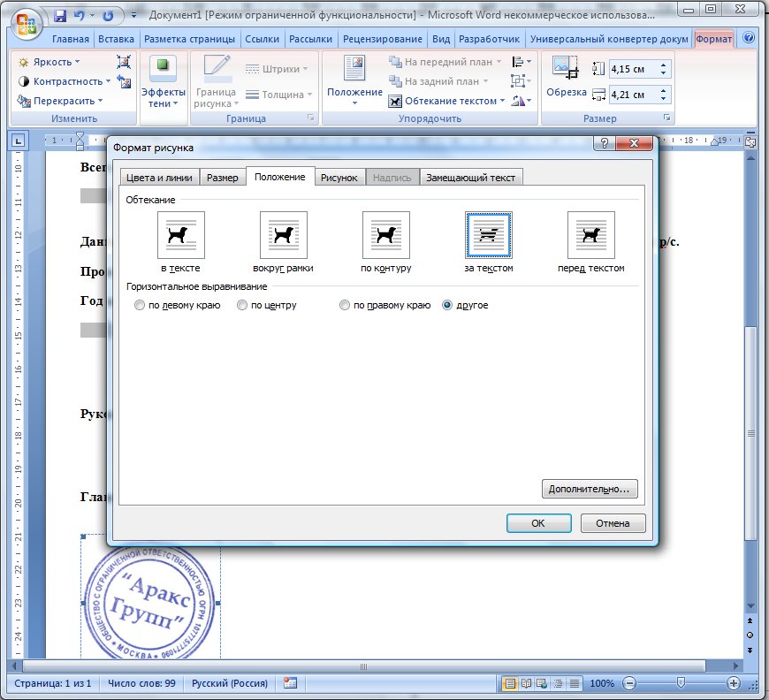Viewport: 769px width, 700px height.
Task: Switch to Цвета и линии tab
Action: (159, 178)
